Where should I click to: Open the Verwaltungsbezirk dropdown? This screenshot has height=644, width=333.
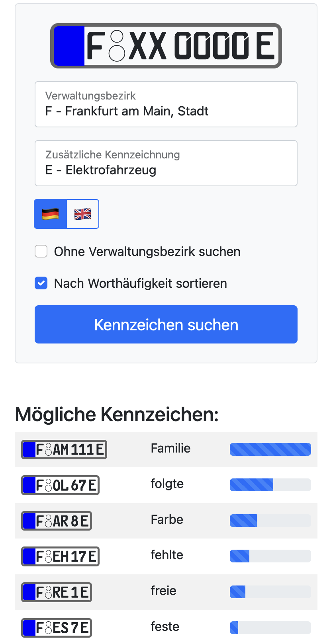[x=166, y=104]
